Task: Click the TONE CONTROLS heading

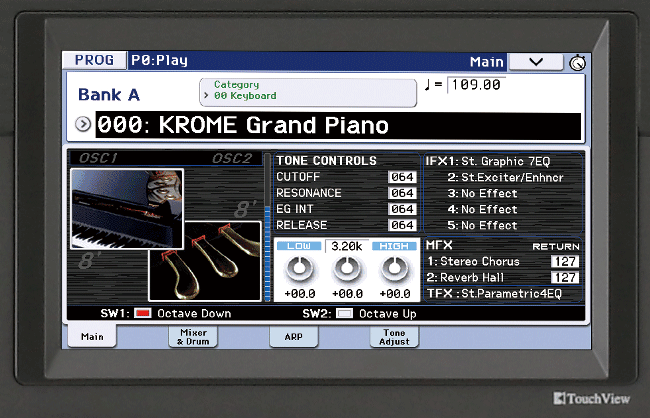Action: pyautogui.click(x=326, y=161)
